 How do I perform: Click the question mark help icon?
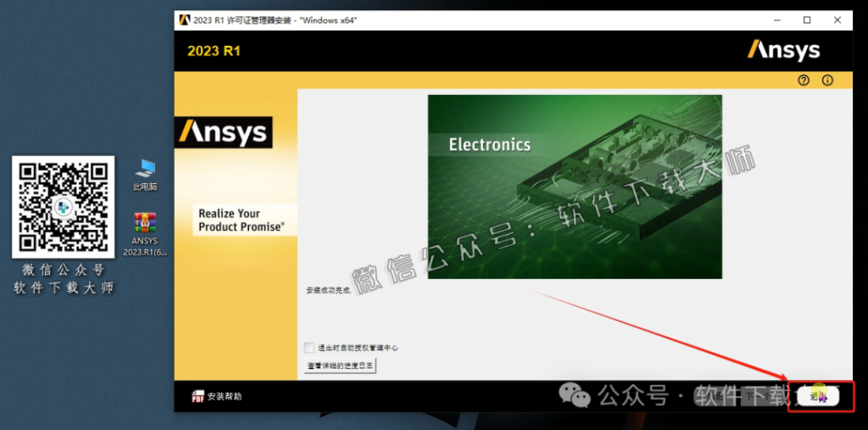[x=804, y=81]
